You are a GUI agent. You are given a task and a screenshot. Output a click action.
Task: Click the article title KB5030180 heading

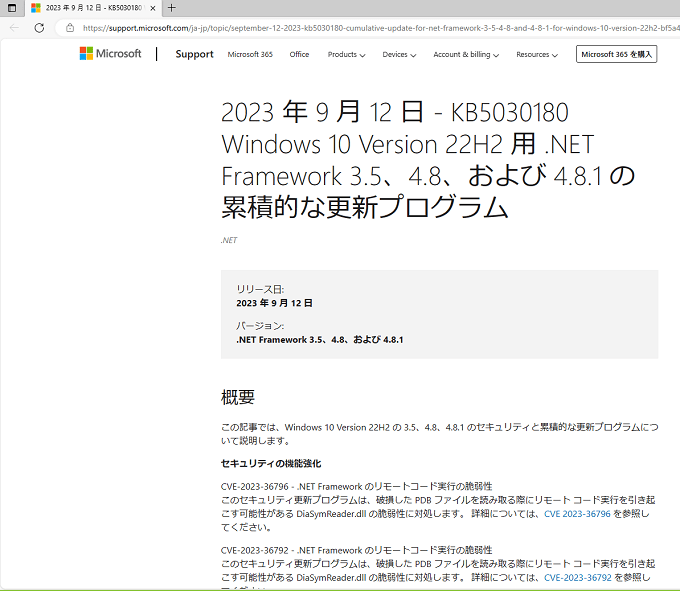point(428,160)
